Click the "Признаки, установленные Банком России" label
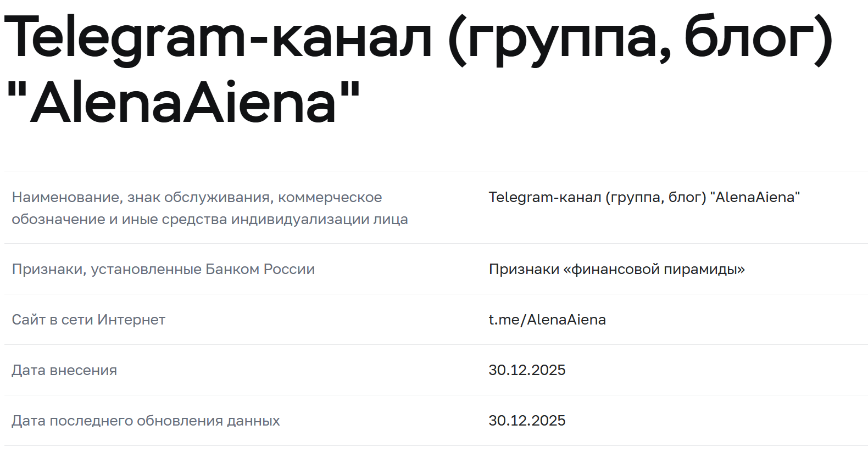Screen dimensions: 868x464 point(163,269)
